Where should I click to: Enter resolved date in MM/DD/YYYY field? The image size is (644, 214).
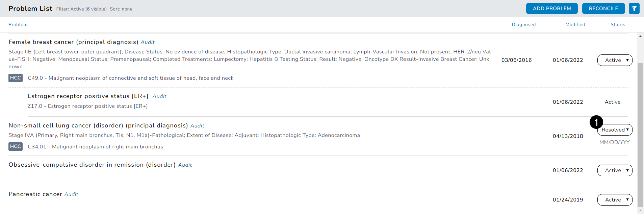614,142
